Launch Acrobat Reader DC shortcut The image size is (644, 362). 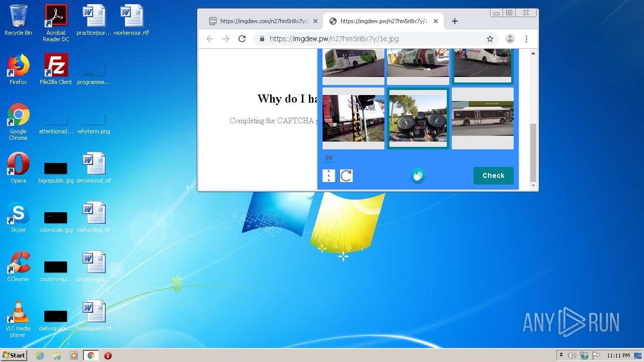[56, 23]
